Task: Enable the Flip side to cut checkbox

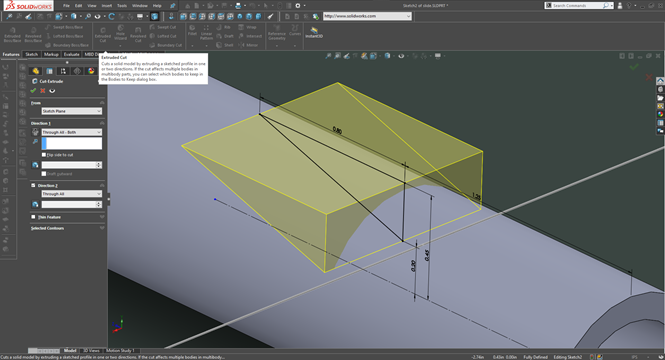Action: tap(44, 155)
